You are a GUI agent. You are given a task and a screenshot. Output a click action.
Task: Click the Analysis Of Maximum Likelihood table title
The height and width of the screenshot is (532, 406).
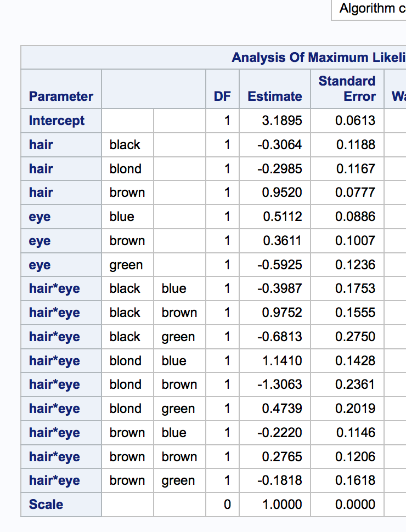[x=318, y=58]
